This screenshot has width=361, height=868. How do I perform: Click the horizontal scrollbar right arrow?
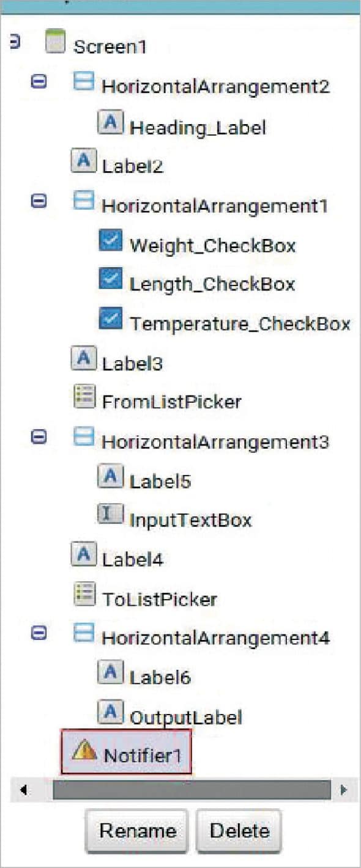click(x=343, y=789)
